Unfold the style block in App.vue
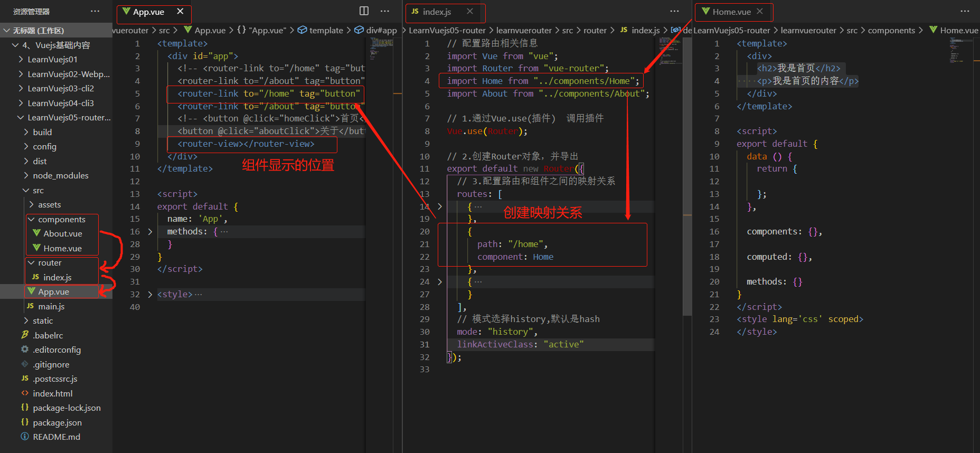980x453 pixels. (150, 295)
